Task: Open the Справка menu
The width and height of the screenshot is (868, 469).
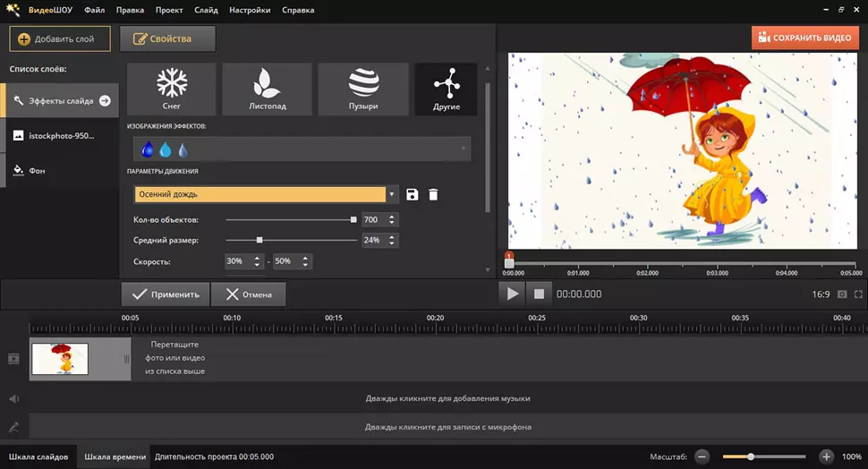Action: (x=298, y=10)
